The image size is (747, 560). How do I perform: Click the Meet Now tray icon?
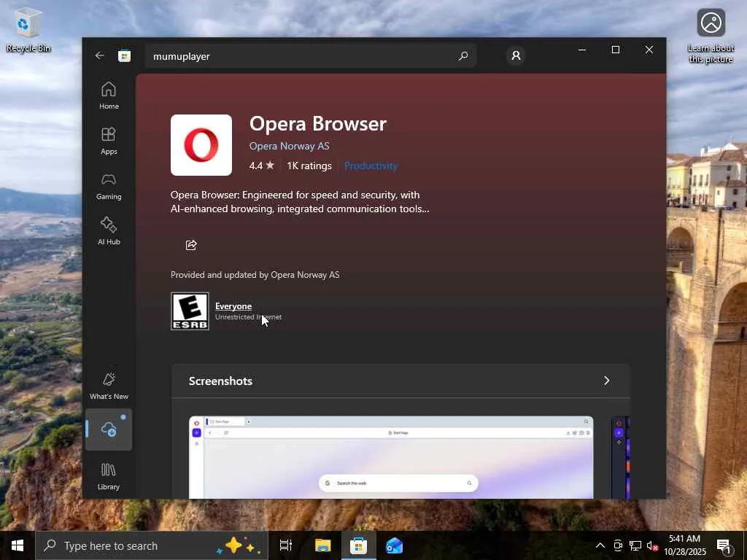pos(618,545)
